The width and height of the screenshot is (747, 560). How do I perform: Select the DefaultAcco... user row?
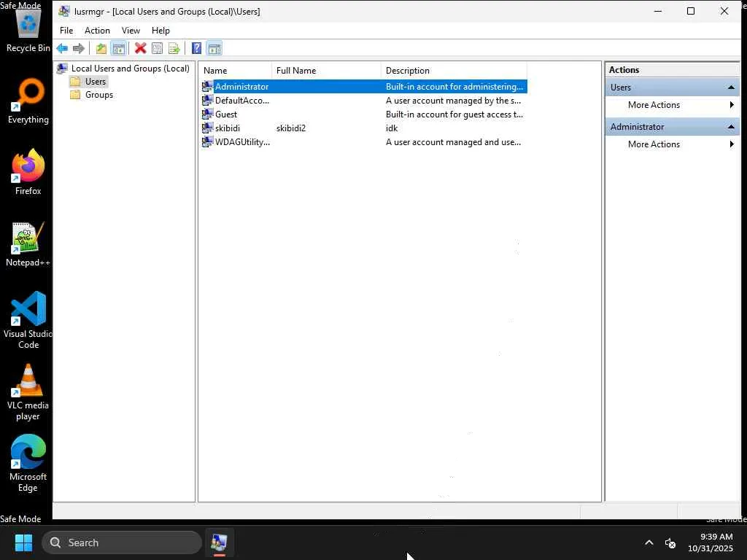point(364,101)
